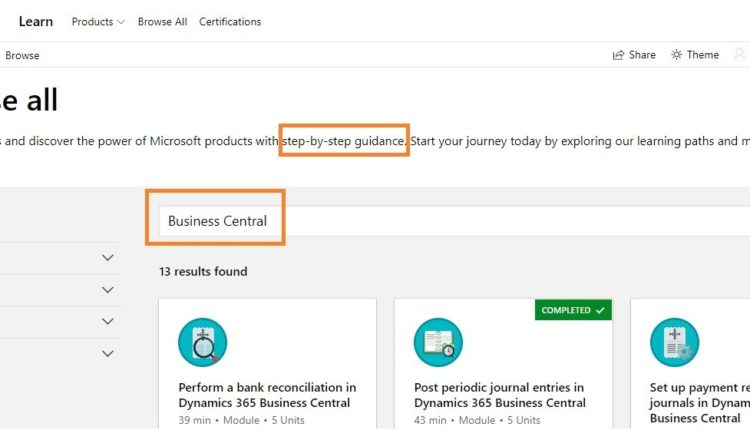Open the Products dropdown menu
Screen dimensions: 750x430
point(98,22)
